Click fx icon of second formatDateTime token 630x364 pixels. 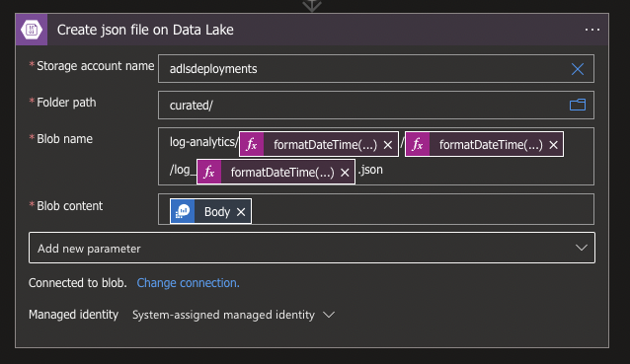[418, 144]
